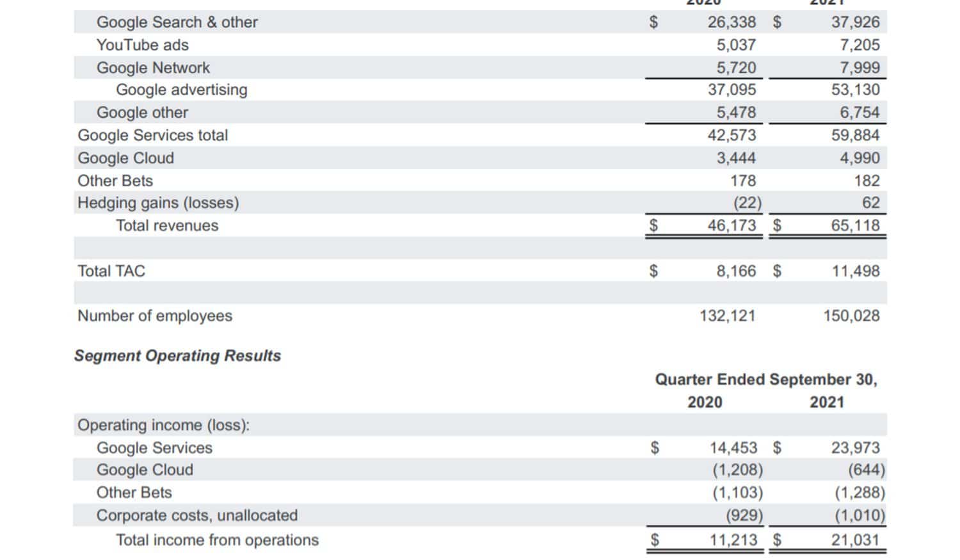This screenshot has height=560, width=960.
Task: Select the Google advertising subtotal label
Action: click(x=181, y=90)
